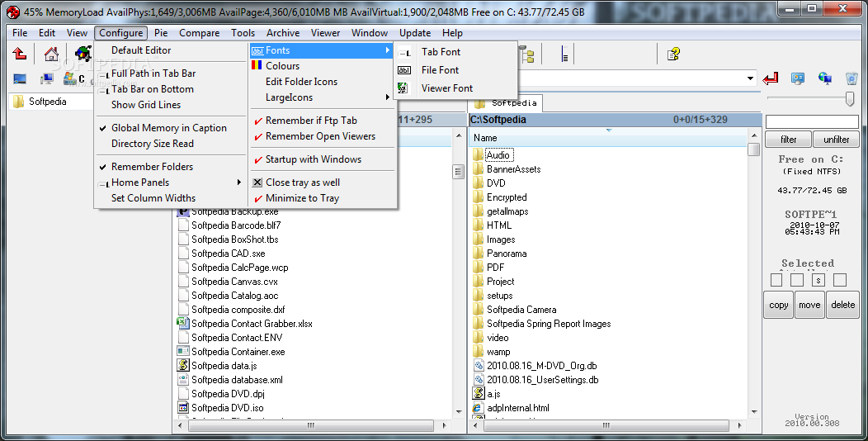Open the path address dropdown arrow
Viewport: 868px width, 441px height.
tap(751, 78)
